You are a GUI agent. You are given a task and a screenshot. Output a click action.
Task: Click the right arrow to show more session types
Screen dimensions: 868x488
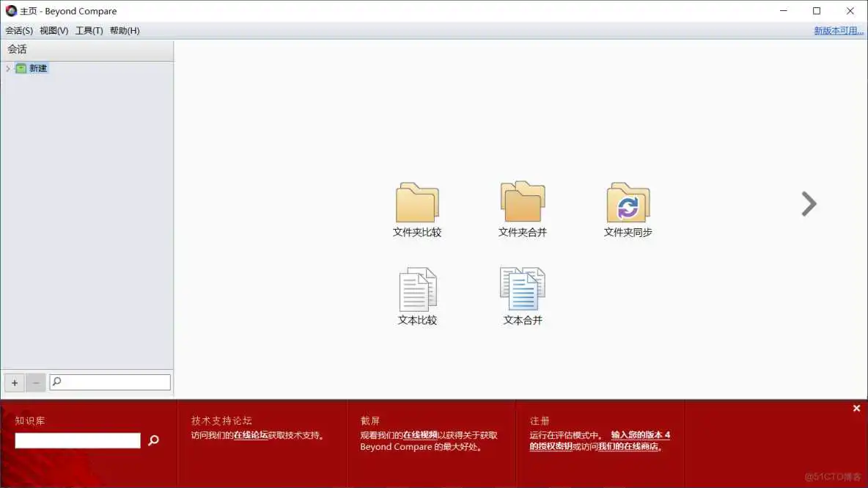[x=809, y=204]
